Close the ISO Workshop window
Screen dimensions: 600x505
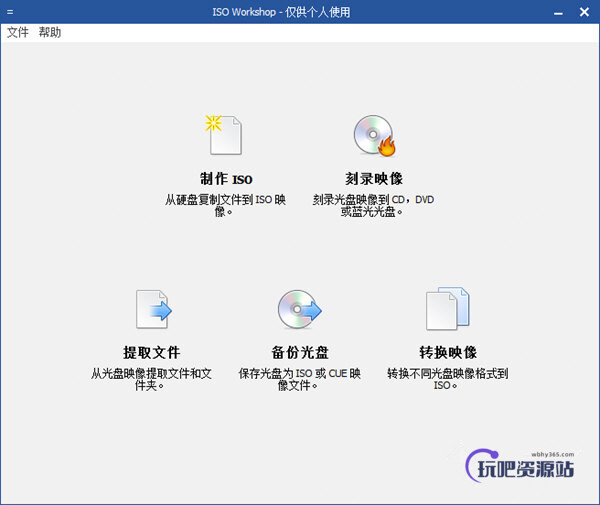pyautogui.click(x=584, y=12)
